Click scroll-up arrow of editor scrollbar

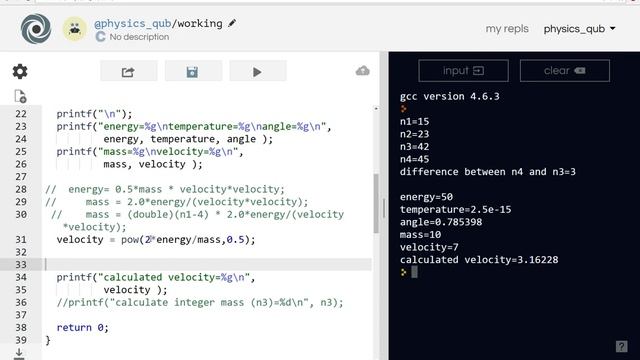tap(376, 109)
